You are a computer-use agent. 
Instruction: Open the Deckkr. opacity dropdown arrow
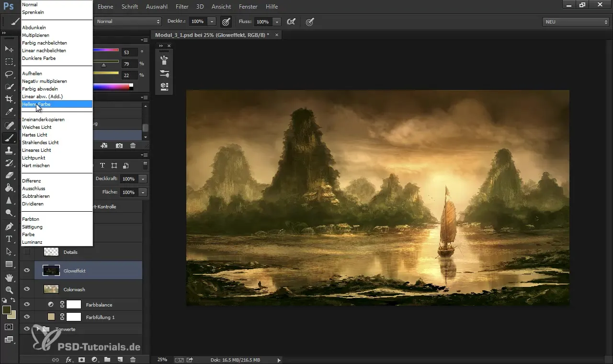click(x=212, y=22)
